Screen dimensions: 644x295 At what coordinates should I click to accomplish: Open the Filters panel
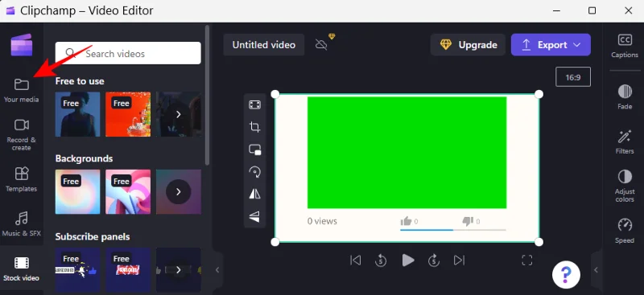click(x=625, y=141)
